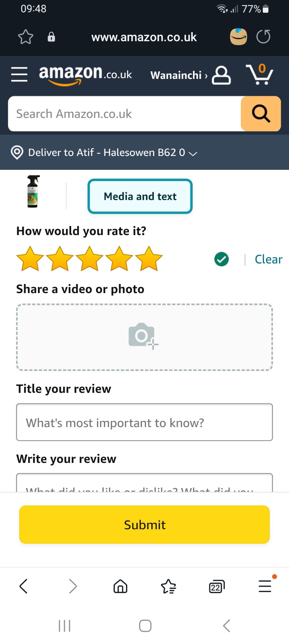Tap the orange search magnifier button

point(261,114)
